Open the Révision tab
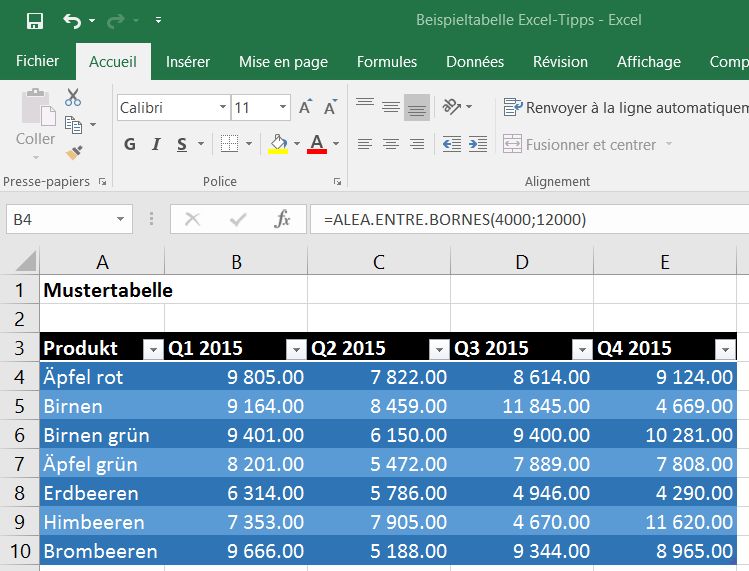This screenshot has width=749, height=571. (x=560, y=62)
